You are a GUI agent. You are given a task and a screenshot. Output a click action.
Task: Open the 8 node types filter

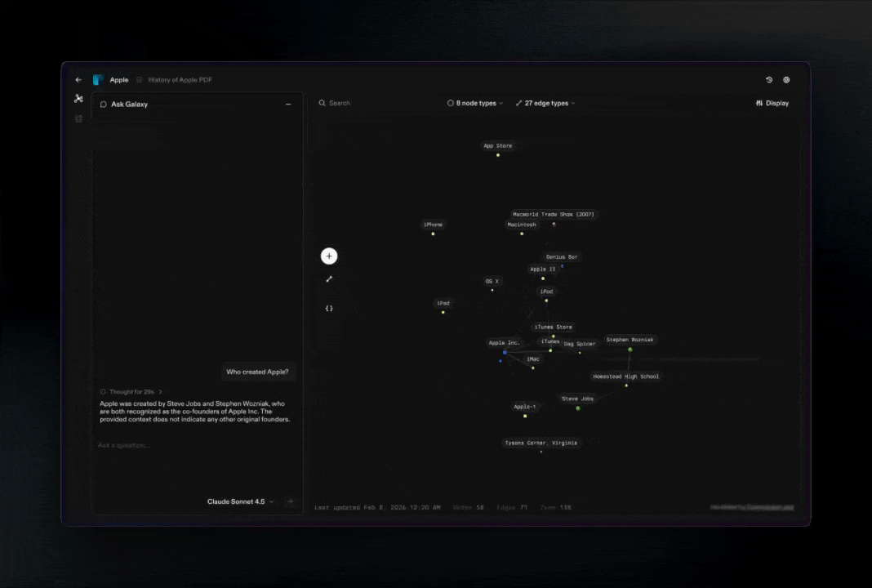(475, 103)
